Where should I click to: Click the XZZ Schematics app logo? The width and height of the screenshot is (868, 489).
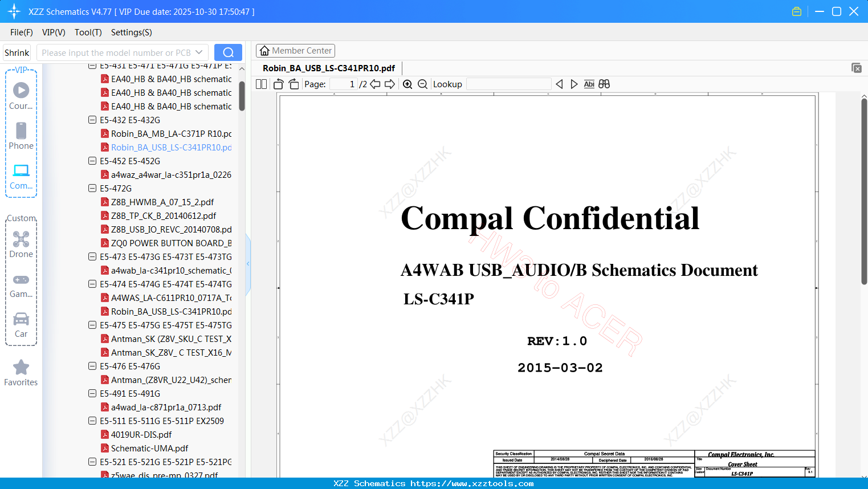[x=14, y=11]
